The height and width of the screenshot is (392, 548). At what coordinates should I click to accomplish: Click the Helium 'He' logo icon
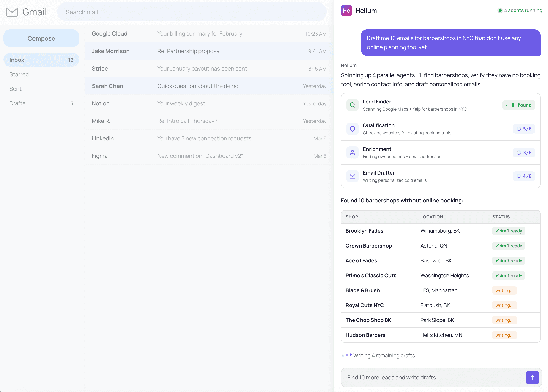point(346,11)
